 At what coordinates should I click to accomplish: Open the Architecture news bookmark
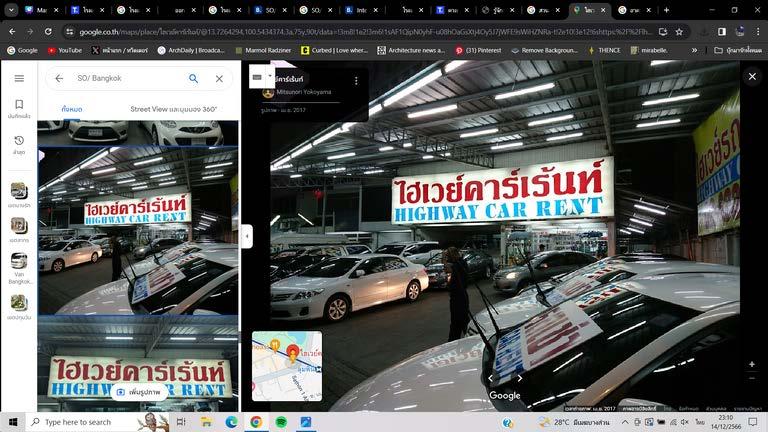click(x=411, y=50)
